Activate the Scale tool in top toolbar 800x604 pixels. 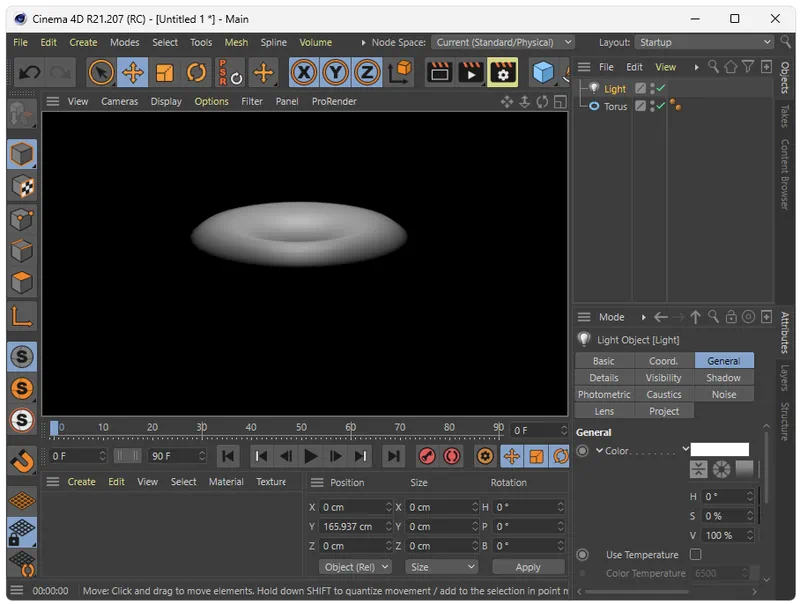pos(164,72)
